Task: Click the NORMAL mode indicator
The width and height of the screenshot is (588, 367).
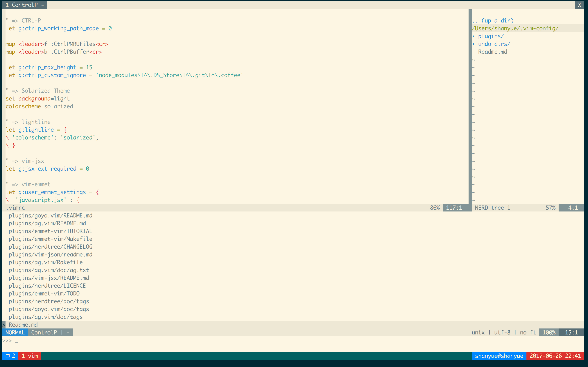Action: click(15, 333)
